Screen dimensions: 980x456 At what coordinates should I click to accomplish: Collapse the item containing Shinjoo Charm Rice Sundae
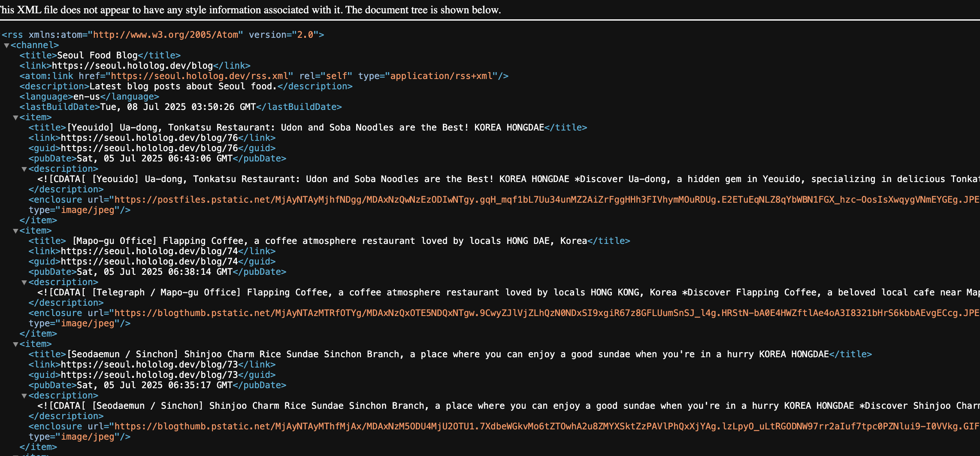15,344
